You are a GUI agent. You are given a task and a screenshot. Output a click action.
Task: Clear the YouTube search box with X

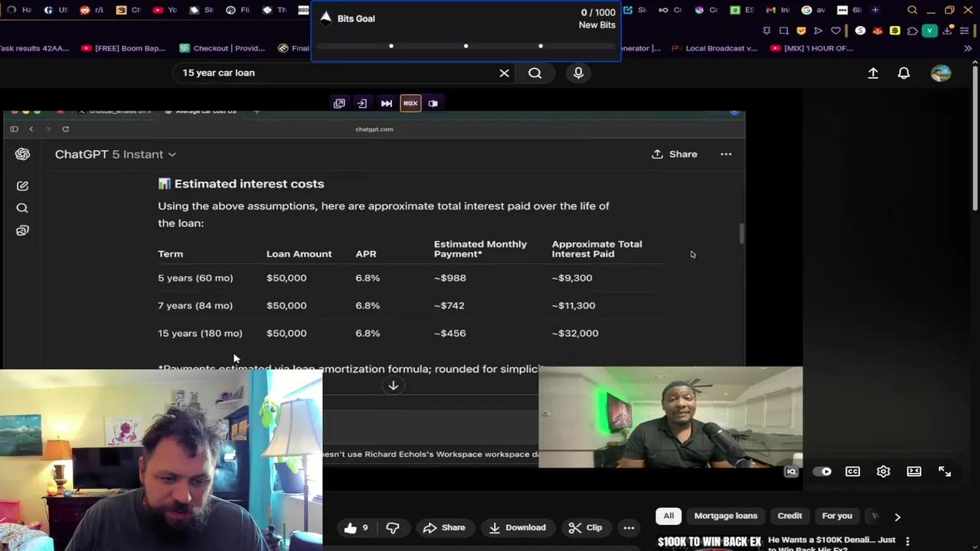504,73
